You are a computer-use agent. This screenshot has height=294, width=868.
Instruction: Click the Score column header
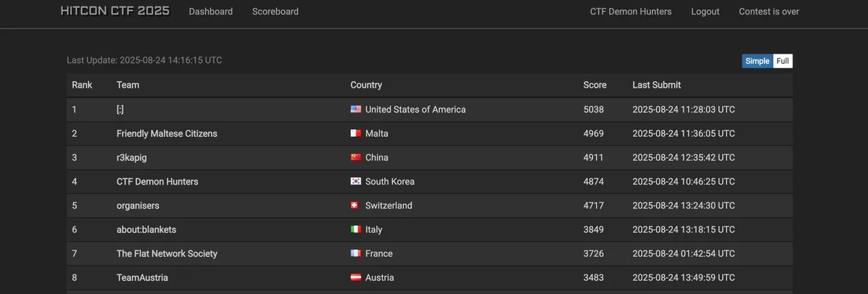[595, 85]
